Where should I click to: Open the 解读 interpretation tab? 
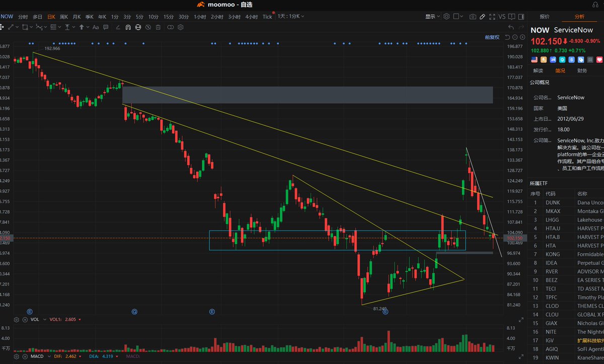(x=538, y=70)
